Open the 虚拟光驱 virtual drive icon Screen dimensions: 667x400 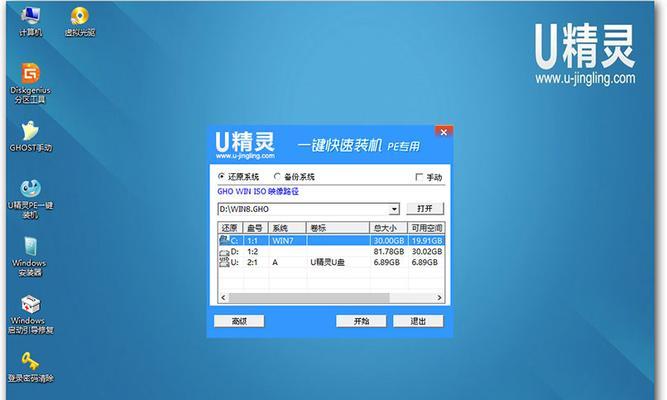point(79,17)
